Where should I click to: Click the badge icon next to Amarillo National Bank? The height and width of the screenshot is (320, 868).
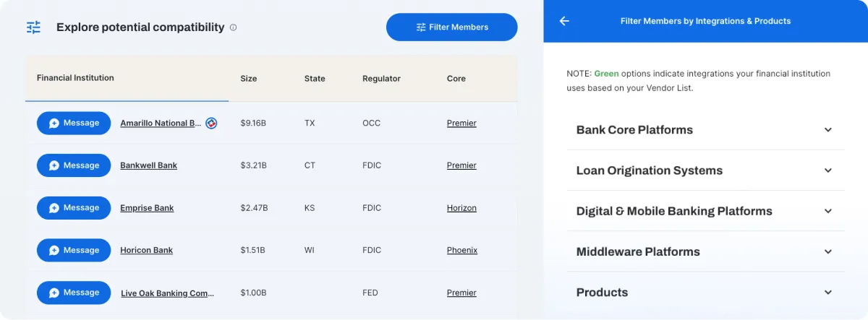point(211,124)
